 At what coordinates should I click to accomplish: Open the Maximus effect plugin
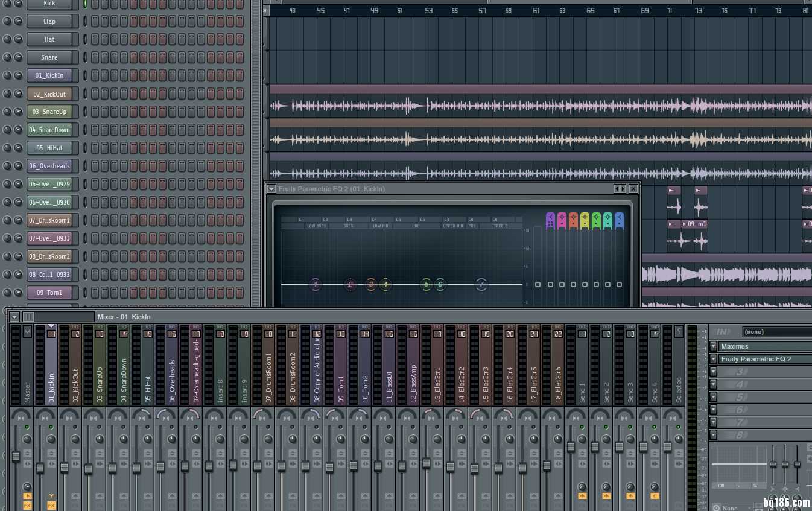[x=765, y=346]
